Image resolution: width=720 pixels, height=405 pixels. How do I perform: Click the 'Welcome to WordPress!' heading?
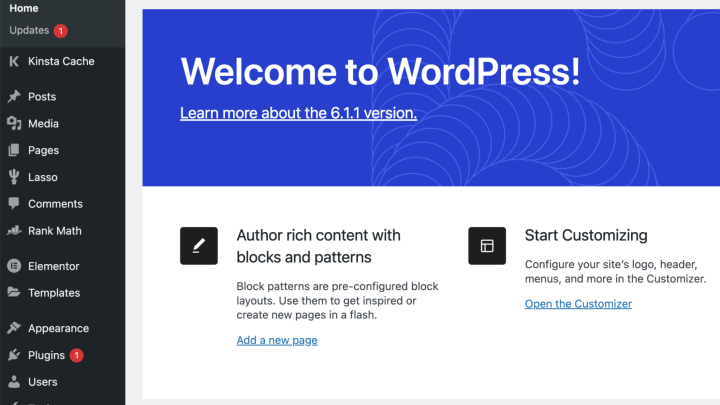pos(380,72)
